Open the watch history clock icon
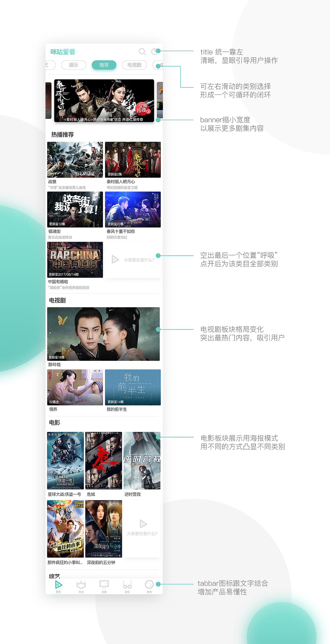This screenshot has width=330, height=644. point(155,52)
